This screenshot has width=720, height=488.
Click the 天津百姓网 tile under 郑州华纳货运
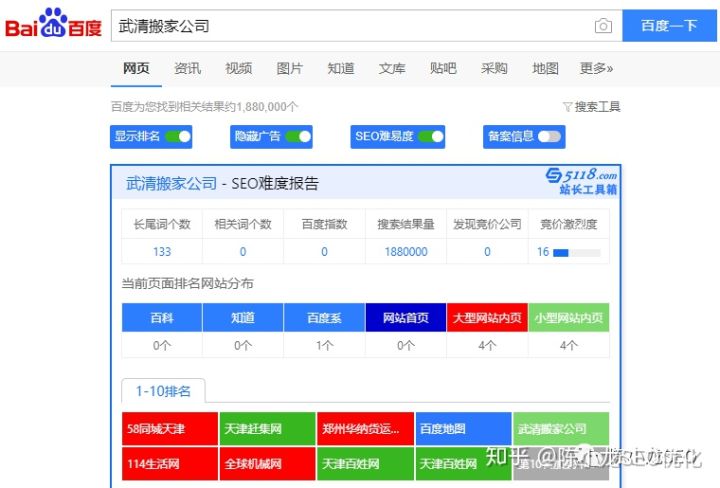(x=365, y=464)
